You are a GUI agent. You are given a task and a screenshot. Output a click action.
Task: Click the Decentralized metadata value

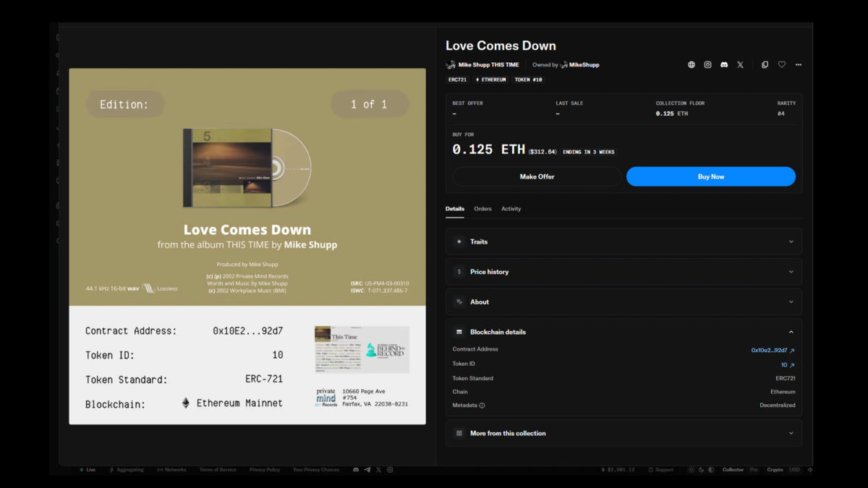pos(778,406)
